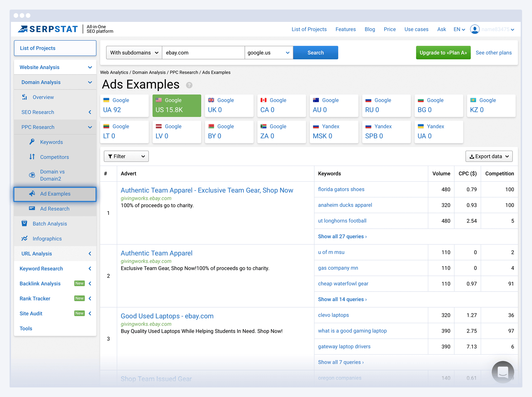
Task: Open Blog in top navigation
Action: pyautogui.click(x=370, y=29)
